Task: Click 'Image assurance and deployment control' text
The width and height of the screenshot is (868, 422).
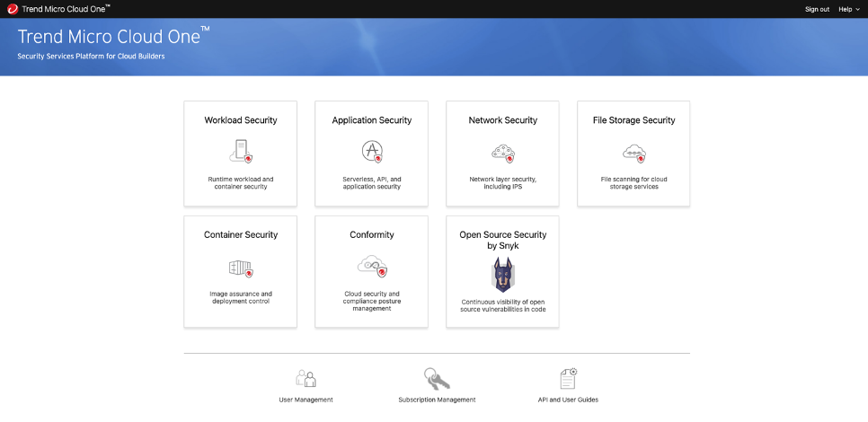Action: click(241, 297)
